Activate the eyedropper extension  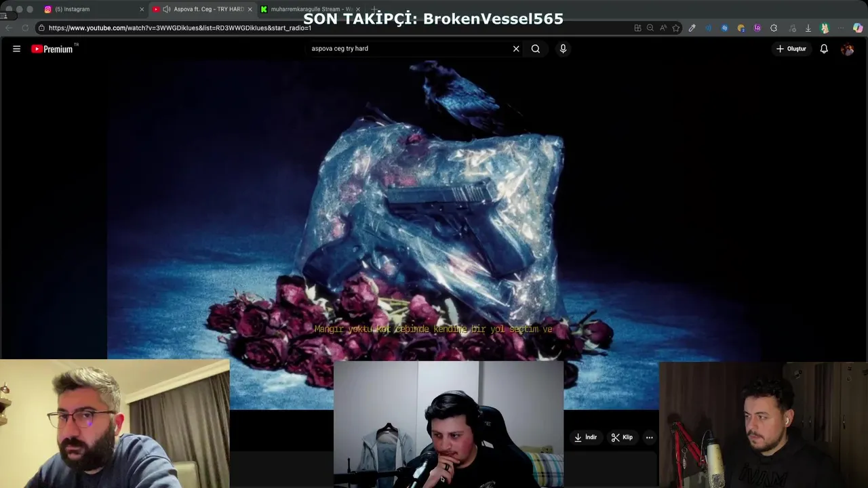click(x=692, y=28)
